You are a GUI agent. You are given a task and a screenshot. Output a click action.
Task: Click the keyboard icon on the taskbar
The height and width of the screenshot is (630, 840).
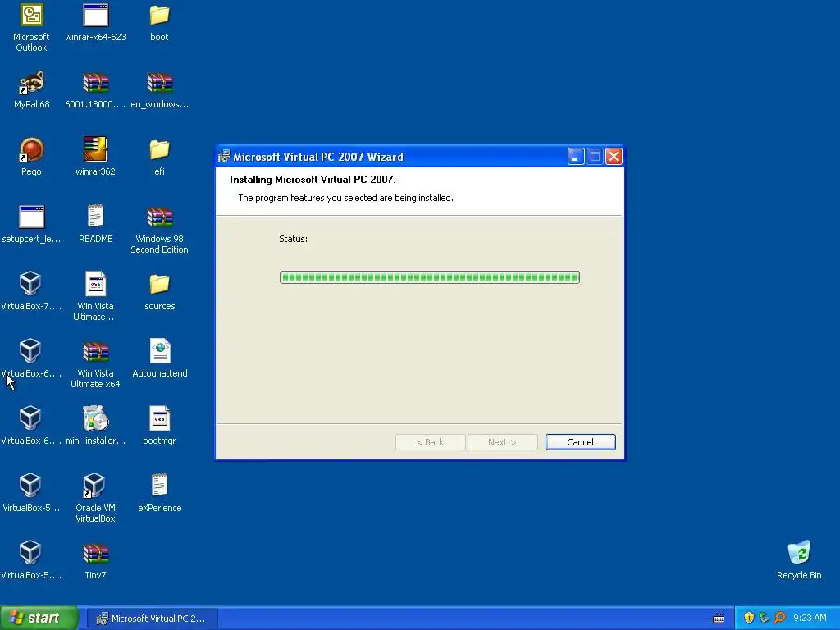[x=719, y=619]
